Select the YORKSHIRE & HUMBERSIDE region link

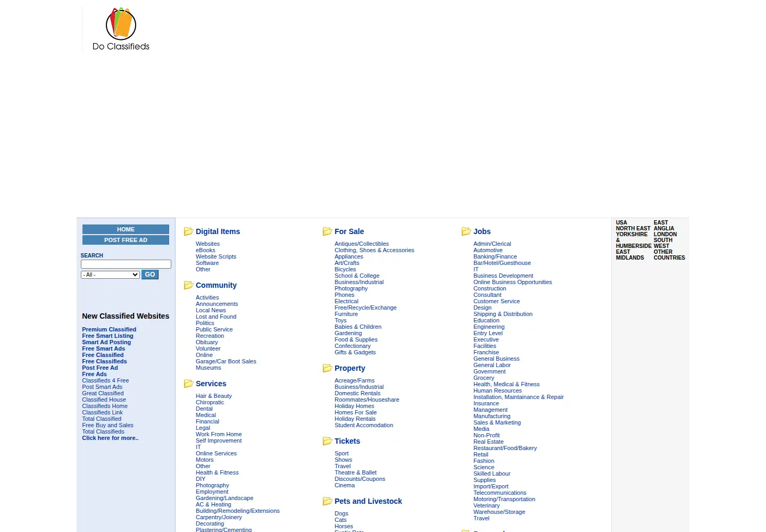point(633,240)
